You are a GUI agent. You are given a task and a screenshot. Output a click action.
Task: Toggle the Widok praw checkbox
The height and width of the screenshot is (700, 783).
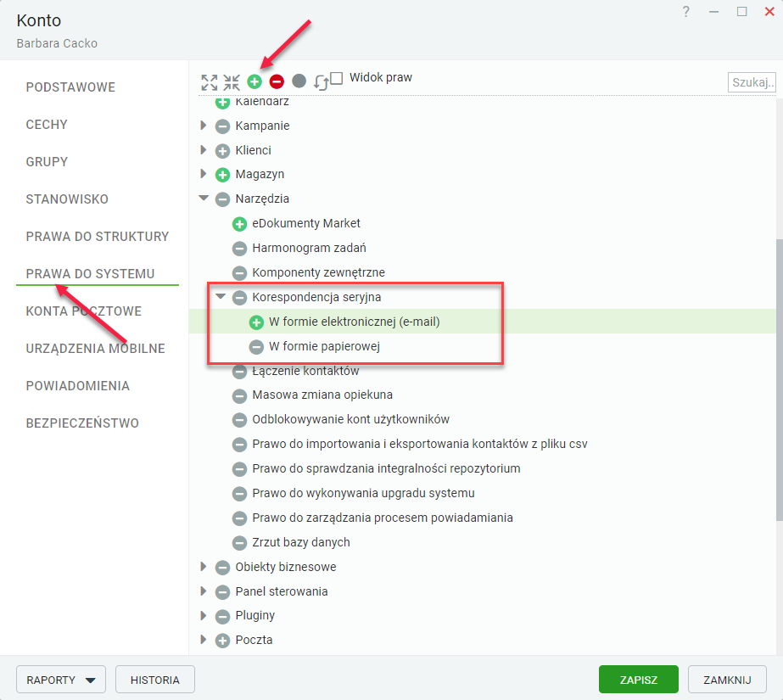(x=337, y=78)
